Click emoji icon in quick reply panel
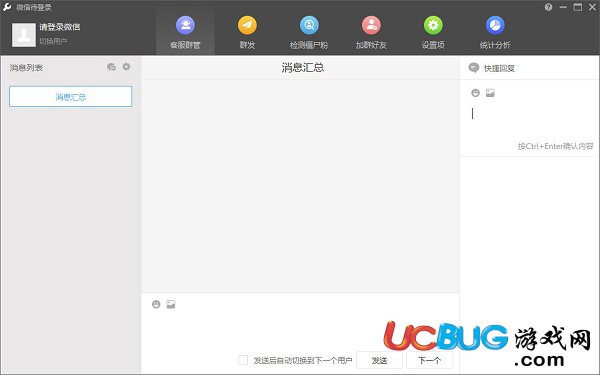Screen dimensions: 600x375 pos(475,93)
